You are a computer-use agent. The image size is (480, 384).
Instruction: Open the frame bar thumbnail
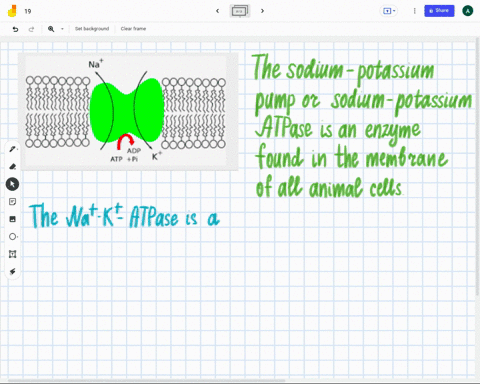(x=240, y=11)
